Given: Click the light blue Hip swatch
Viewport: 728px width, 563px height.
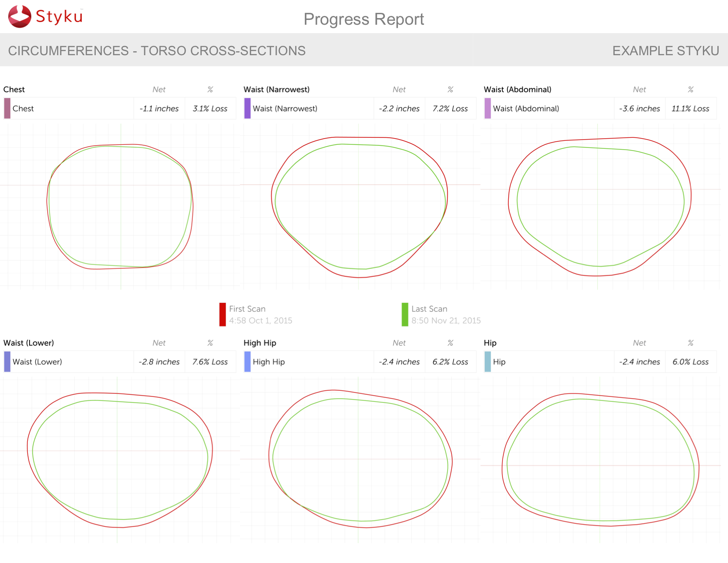Looking at the screenshot, I should [488, 362].
